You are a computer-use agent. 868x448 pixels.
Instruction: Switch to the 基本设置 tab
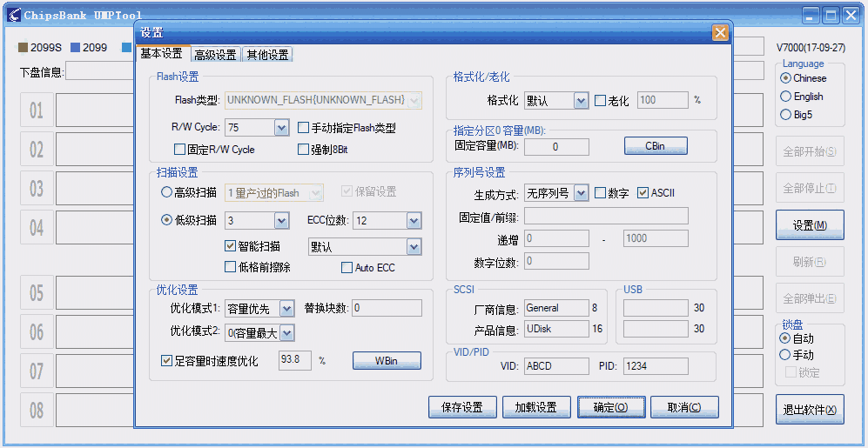(x=161, y=54)
